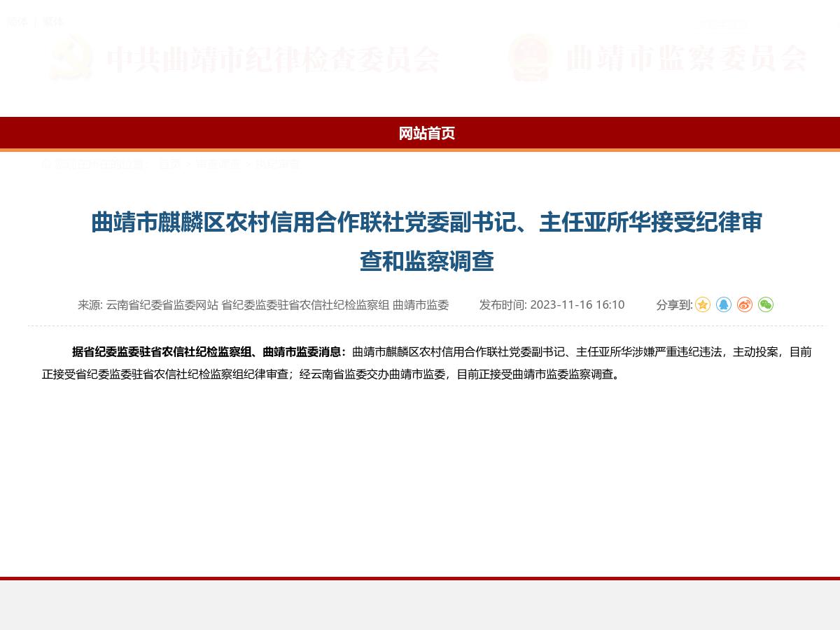Click the 分享到 share icon row's last icon
This screenshot has height=630, width=840.
point(764,305)
